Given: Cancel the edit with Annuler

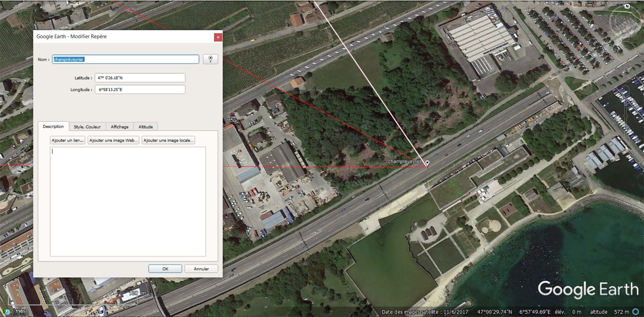Looking at the screenshot, I should [x=201, y=269].
